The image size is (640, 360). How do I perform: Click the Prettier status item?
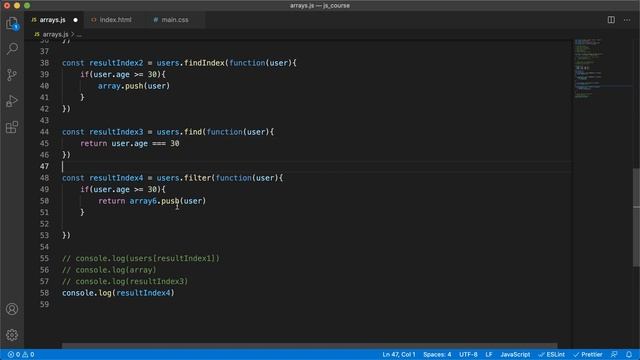[588, 354]
